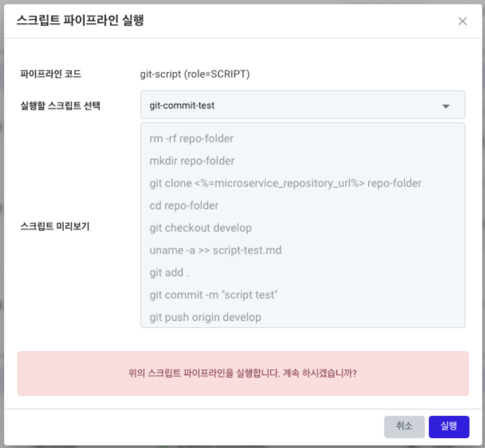This screenshot has width=485, height=448.
Task: Click the 실행할 스크립트 선택 label
Action: click(x=61, y=106)
